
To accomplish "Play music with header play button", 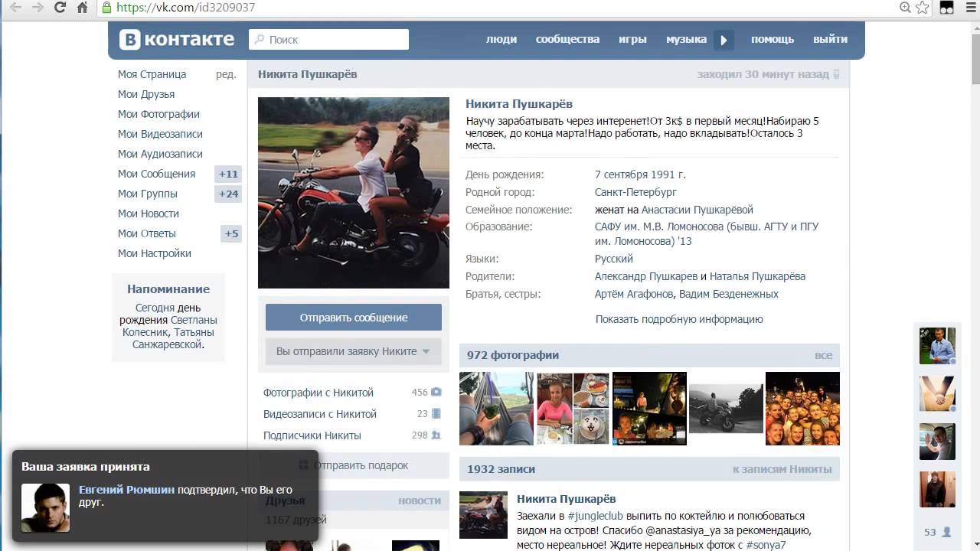I will coord(724,40).
